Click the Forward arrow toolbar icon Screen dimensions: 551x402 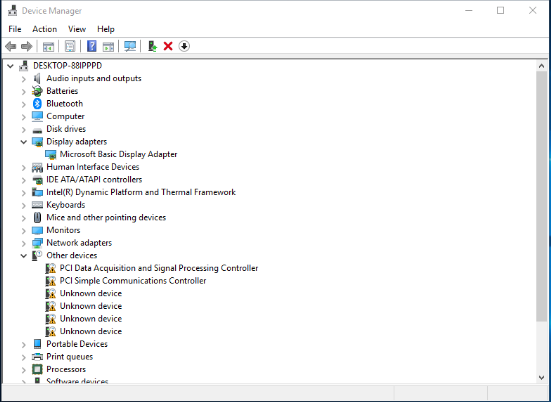pos(27,46)
